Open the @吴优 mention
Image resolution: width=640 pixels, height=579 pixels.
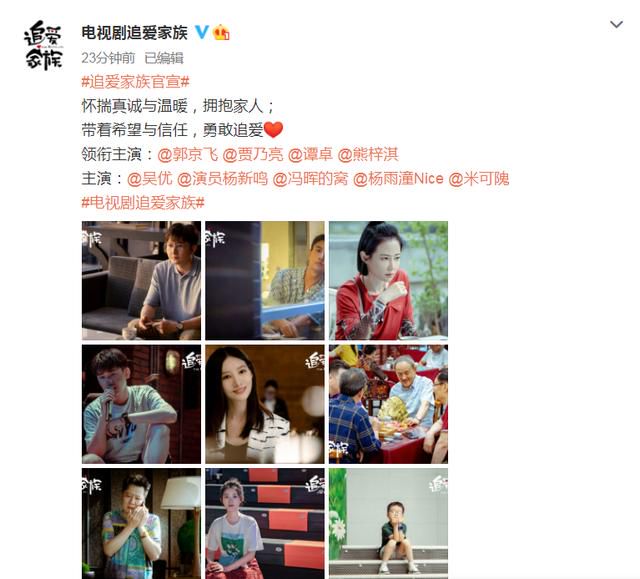(x=149, y=179)
